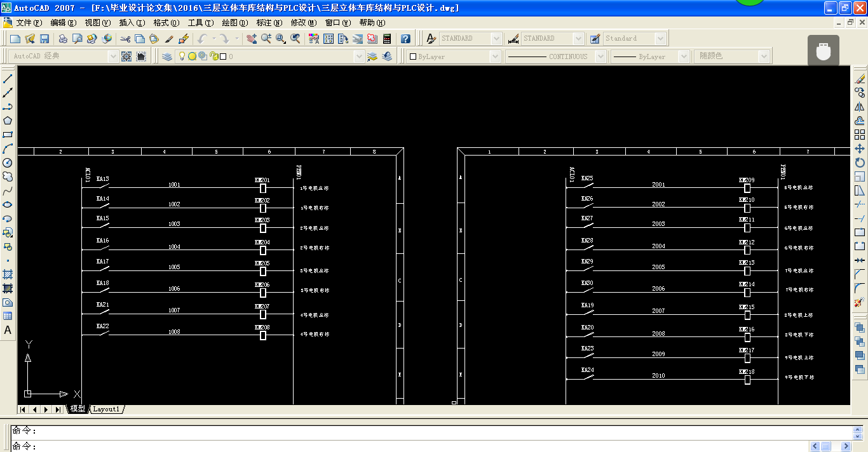868x452 pixels.
Task: Open Workspace Settings gear icon
Action: (126, 56)
